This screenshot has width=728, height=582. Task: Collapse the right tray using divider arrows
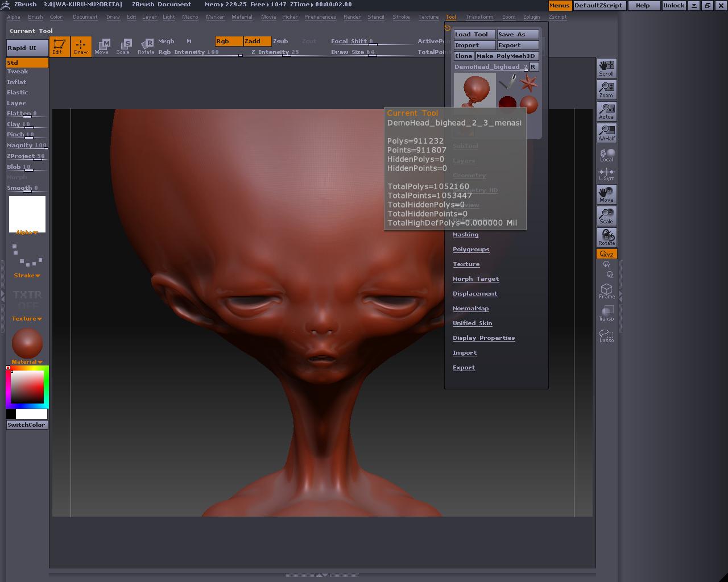pyautogui.click(x=621, y=296)
